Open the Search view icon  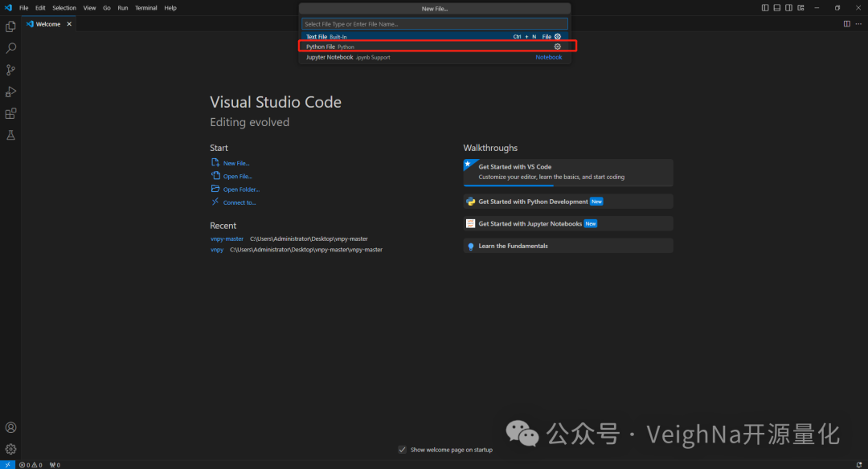10,48
